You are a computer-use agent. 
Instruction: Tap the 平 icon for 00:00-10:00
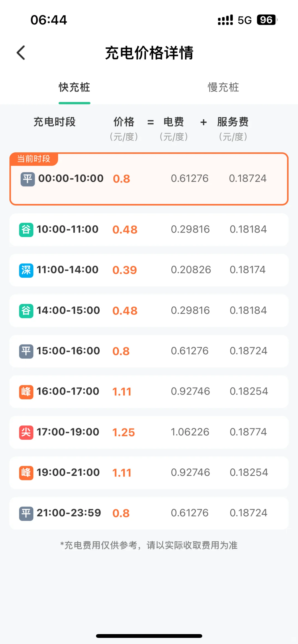pyautogui.click(x=28, y=179)
